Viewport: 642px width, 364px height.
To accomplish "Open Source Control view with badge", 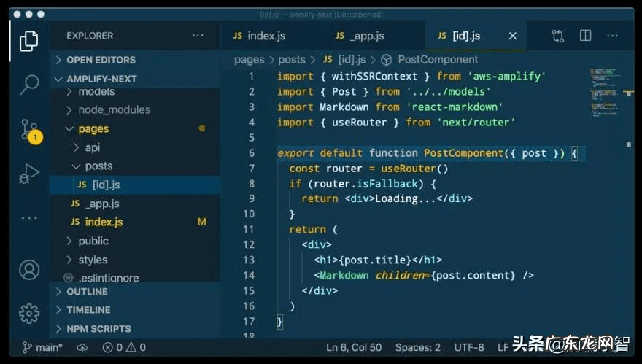I will click(28, 129).
